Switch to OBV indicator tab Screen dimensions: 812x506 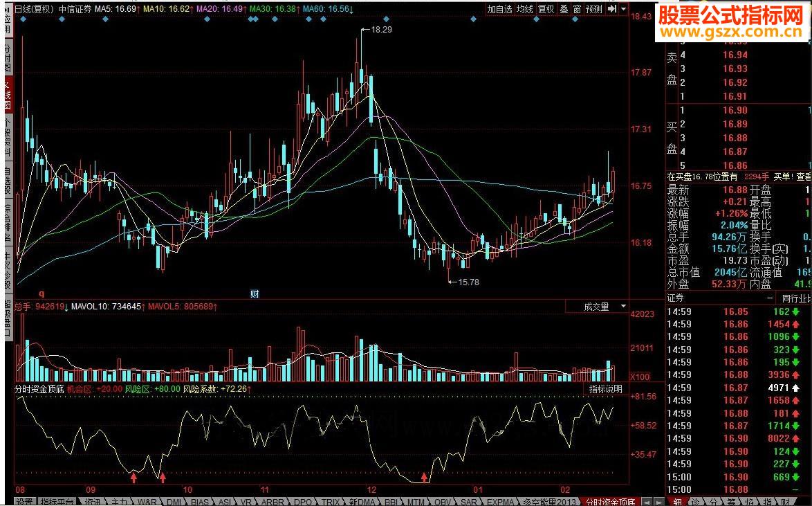443,502
